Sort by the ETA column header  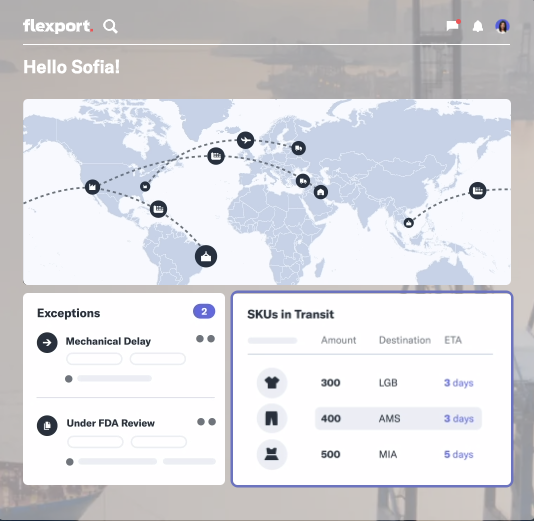(453, 340)
